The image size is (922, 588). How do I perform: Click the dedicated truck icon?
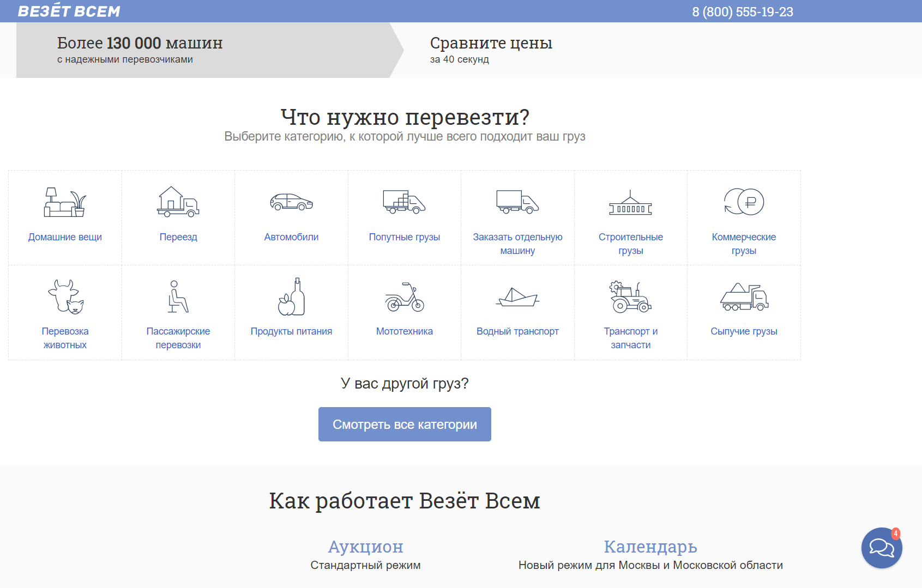click(517, 202)
